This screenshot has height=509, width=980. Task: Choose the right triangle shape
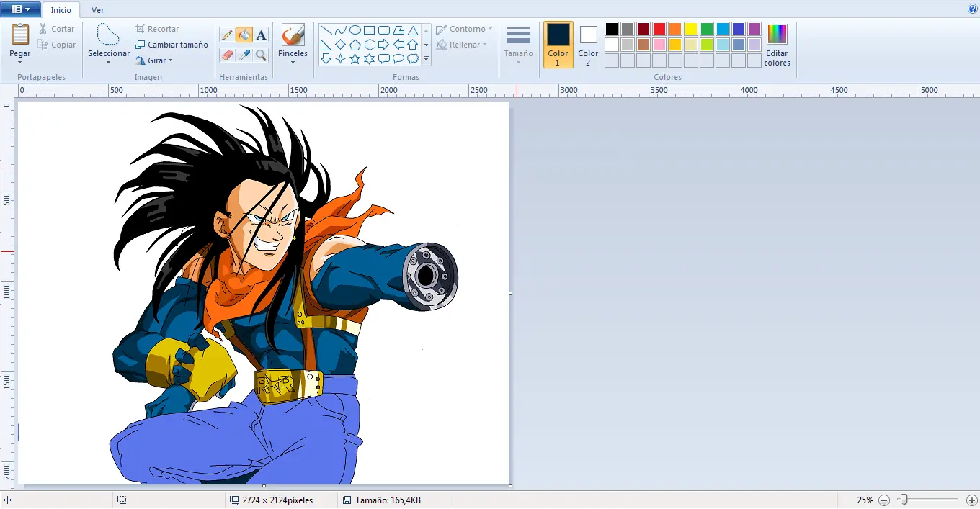[x=326, y=45]
